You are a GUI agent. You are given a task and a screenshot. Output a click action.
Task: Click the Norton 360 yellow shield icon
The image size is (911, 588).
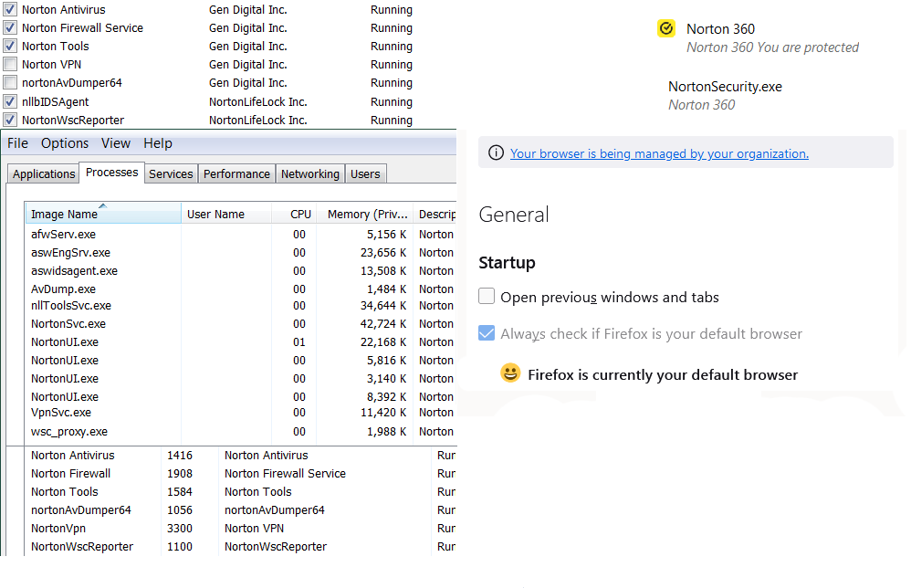(x=665, y=28)
